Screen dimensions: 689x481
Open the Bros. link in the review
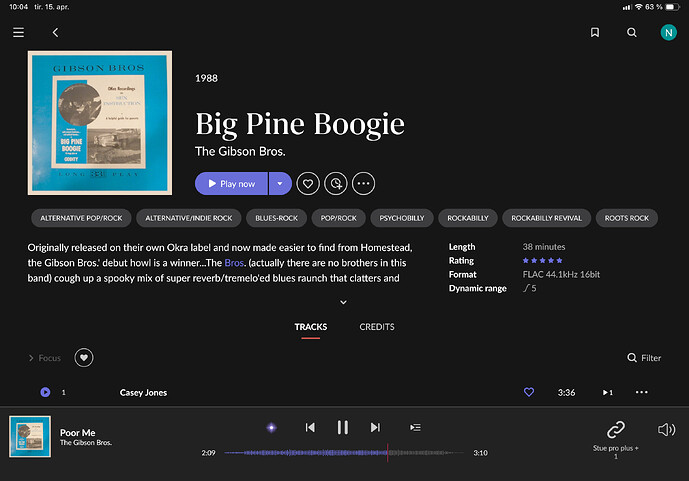[234, 263]
